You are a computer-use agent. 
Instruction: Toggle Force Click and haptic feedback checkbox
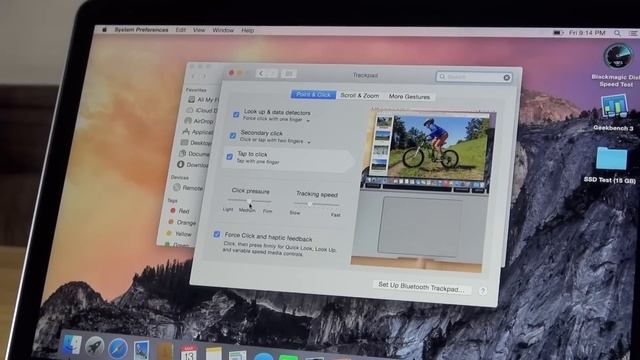pos(217,234)
